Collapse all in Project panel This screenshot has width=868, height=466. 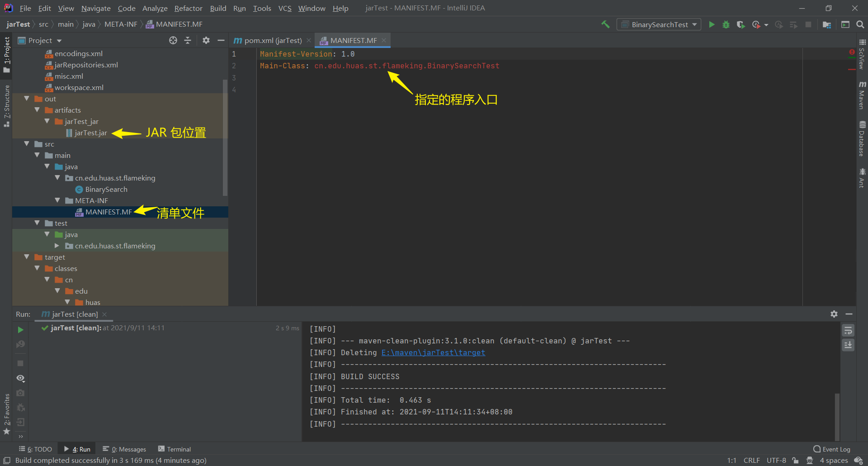pyautogui.click(x=188, y=40)
